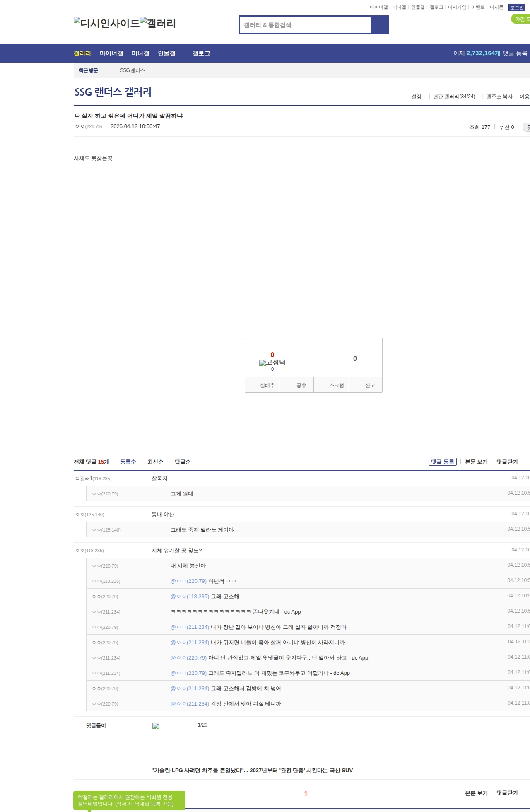Click the 조회 177 view count
The image size is (530, 812).
coord(479,127)
